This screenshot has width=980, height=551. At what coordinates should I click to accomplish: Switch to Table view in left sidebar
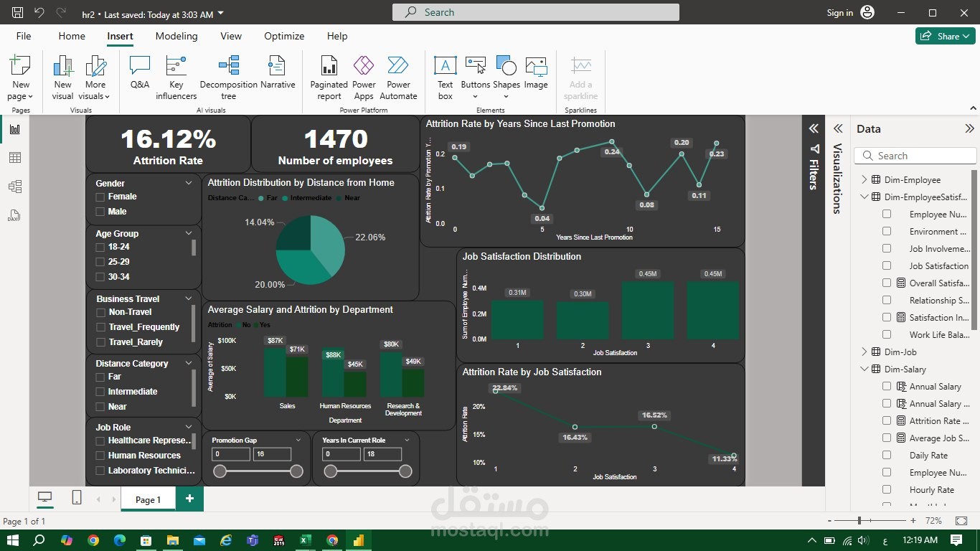coord(14,158)
